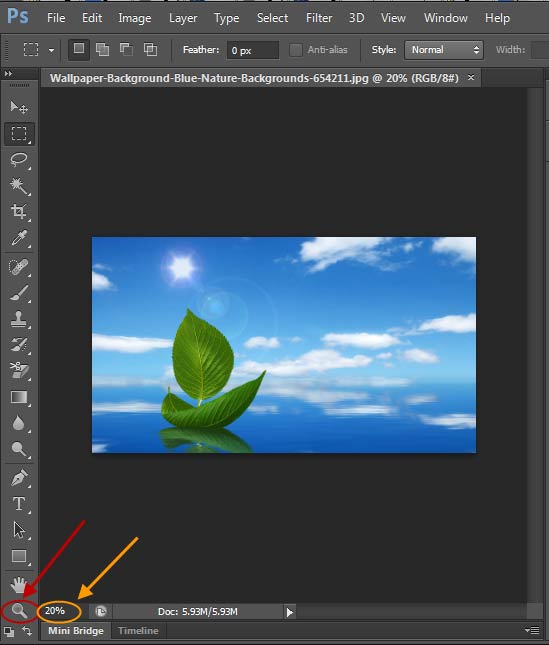
Task: Click the status bar export/share icon
Action: 100,611
